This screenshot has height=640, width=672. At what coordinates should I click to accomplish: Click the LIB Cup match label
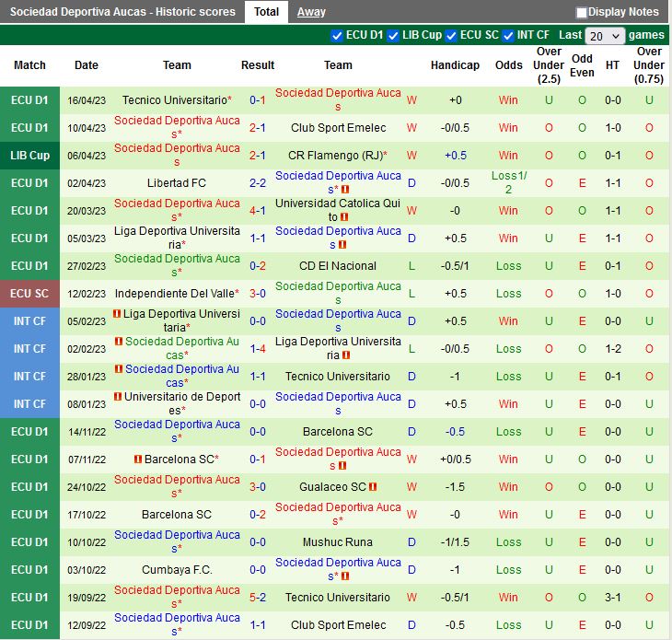tap(29, 156)
